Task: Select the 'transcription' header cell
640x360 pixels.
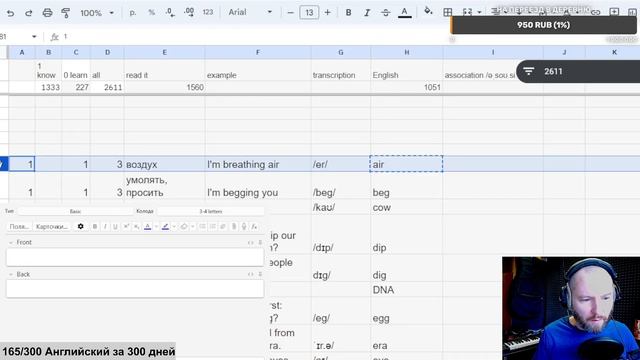Action: pyautogui.click(x=341, y=70)
